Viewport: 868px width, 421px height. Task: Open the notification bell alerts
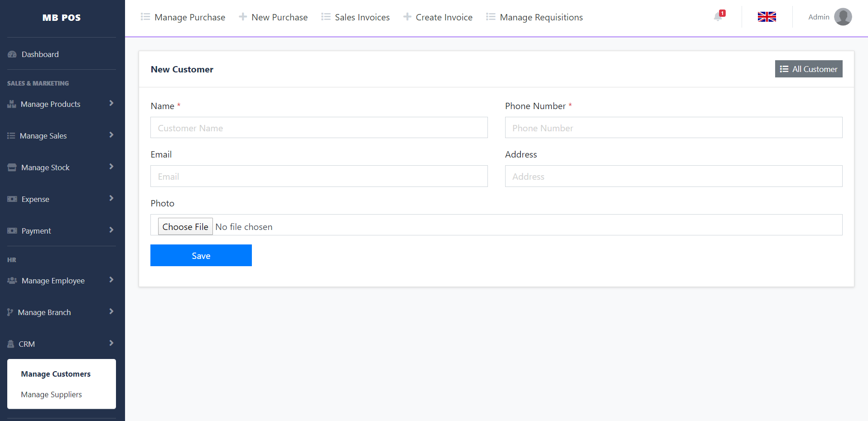point(718,17)
